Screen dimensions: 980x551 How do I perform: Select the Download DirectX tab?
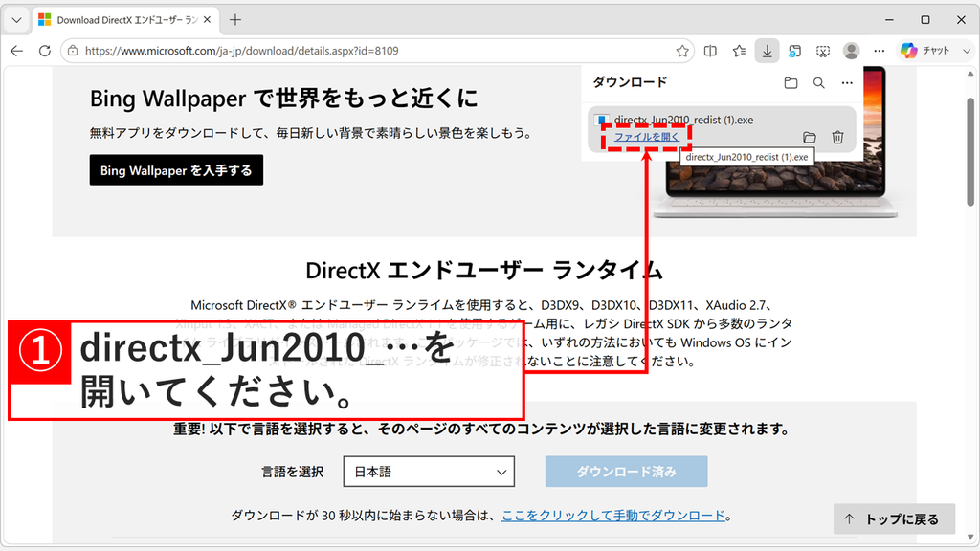(x=125, y=20)
